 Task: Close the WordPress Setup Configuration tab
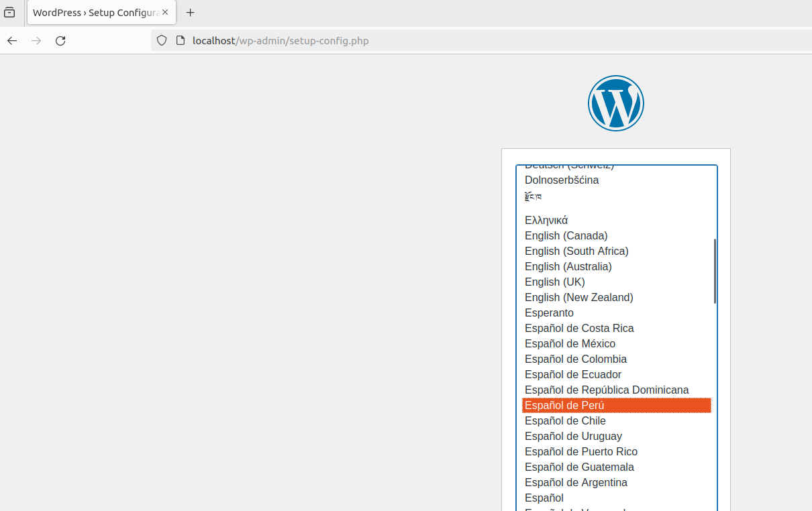click(165, 12)
